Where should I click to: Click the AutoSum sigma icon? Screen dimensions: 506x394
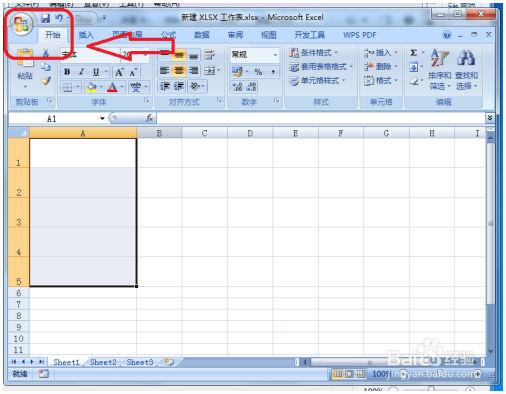click(x=413, y=53)
